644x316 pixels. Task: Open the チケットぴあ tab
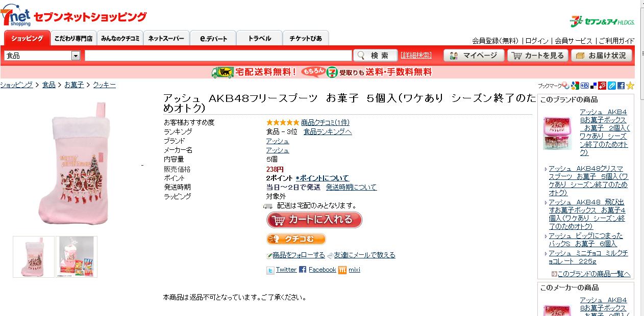click(x=306, y=38)
